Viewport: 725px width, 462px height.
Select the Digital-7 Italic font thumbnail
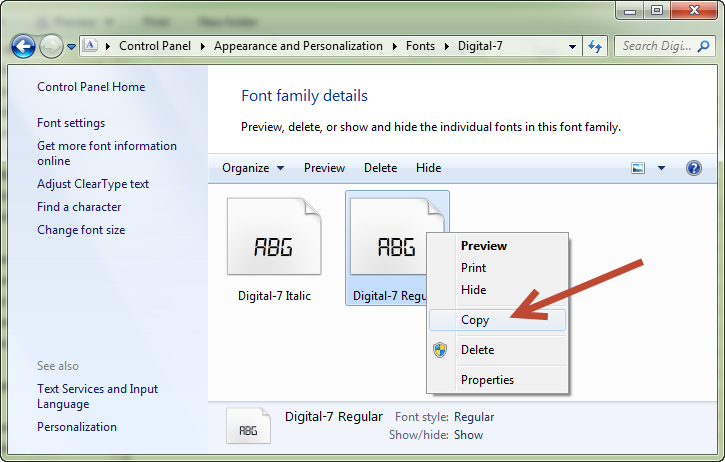(274, 237)
